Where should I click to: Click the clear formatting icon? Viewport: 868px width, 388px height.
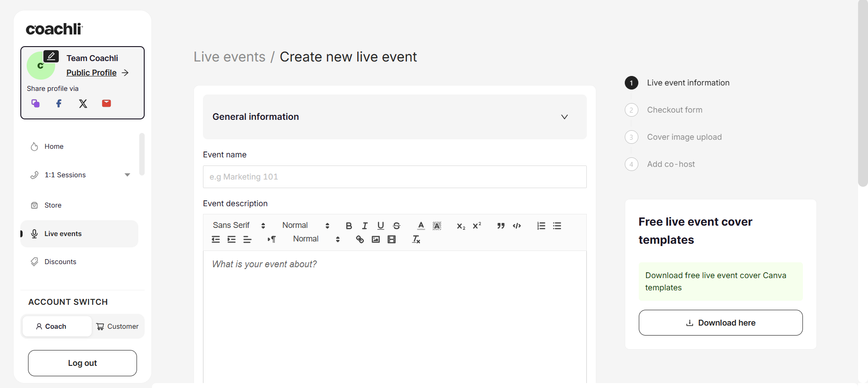click(x=416, y=239)
